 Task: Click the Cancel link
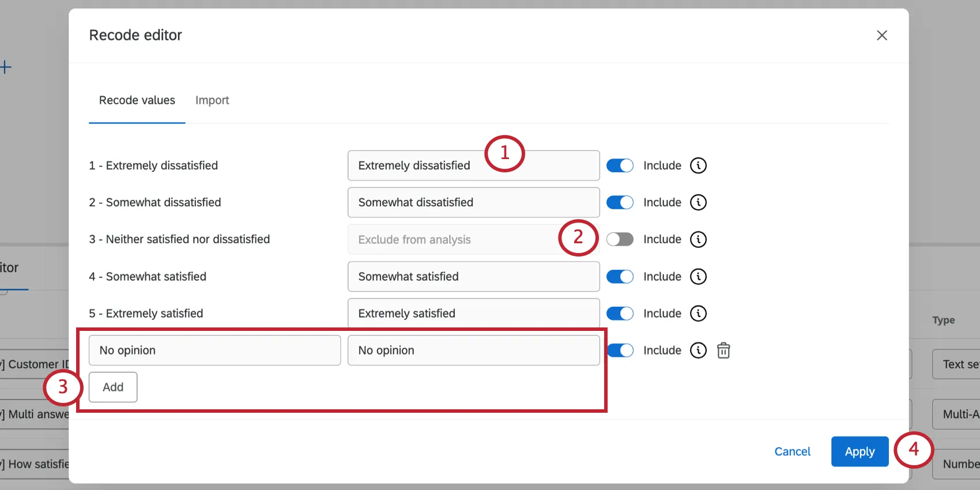792,451
